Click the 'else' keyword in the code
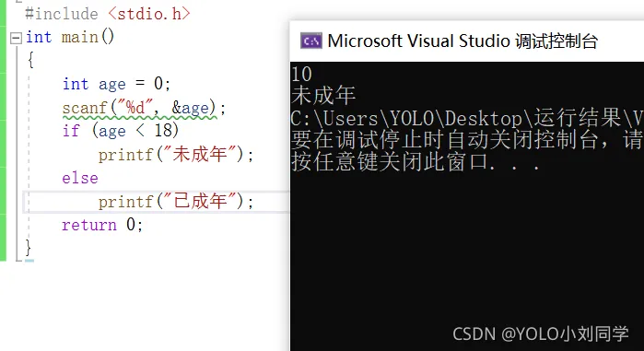This screenshot has height=351, width=644. click(80, 178)
